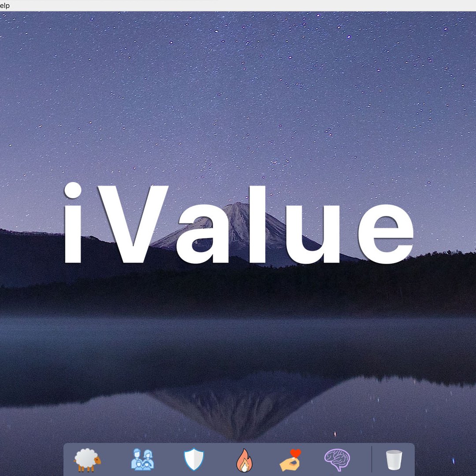Launch the family icon app
This screenshot has height=476, width=476.
143,460
